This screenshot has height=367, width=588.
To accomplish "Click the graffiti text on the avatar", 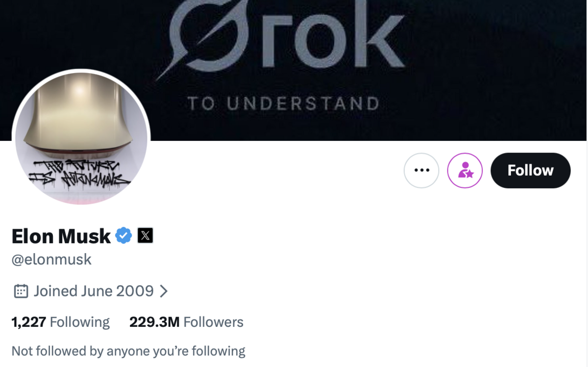I will (78, 173).
